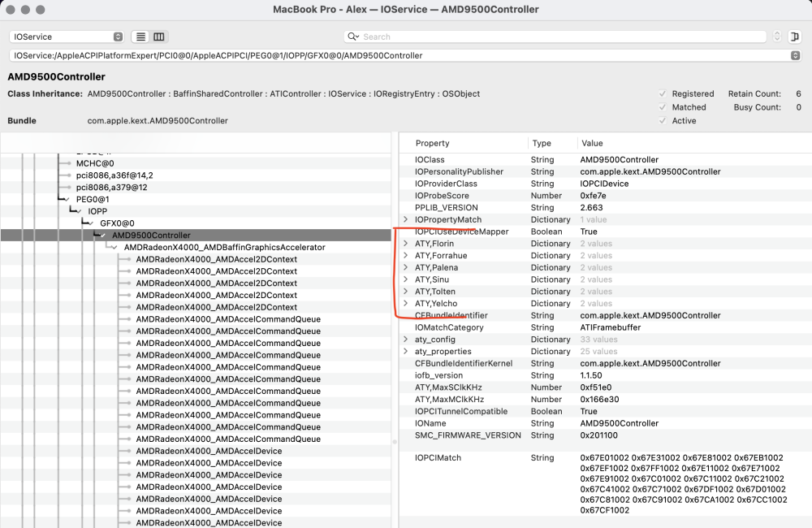Collapse the IOPP tree node
Screen dimensions: 812x528
tap(79, 211)
